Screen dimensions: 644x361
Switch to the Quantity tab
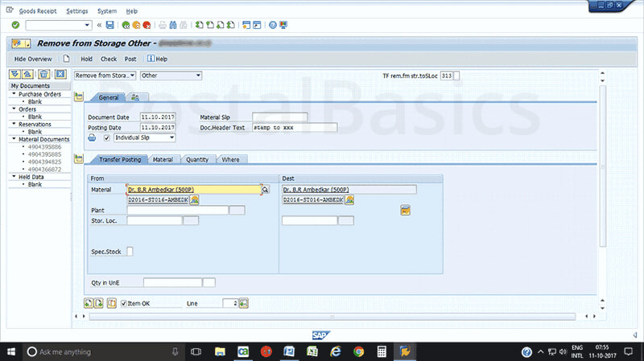pyautogui.click(x=197, y=160)
